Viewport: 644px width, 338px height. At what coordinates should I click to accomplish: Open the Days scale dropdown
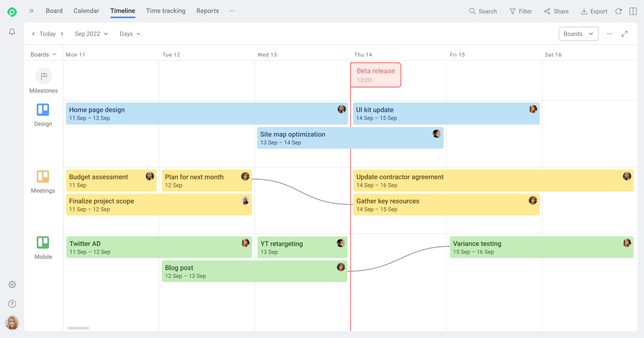point(130,34)
